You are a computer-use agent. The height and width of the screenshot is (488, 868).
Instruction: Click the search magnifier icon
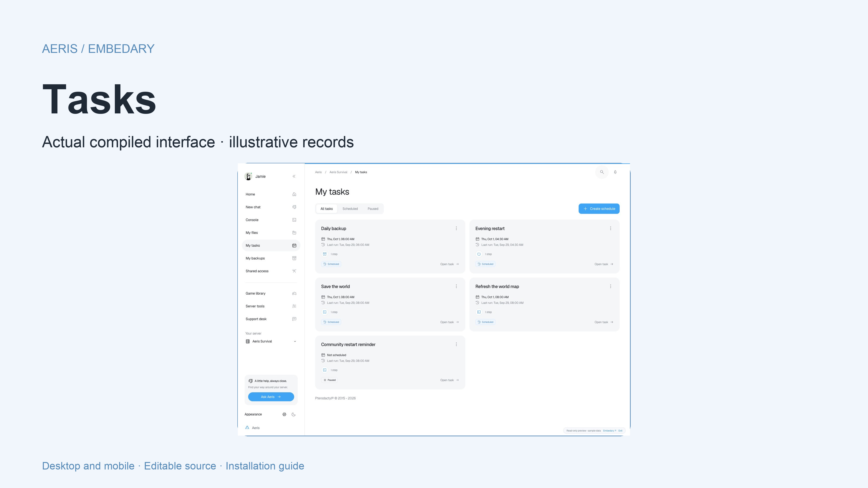click(x=602, y=172)
